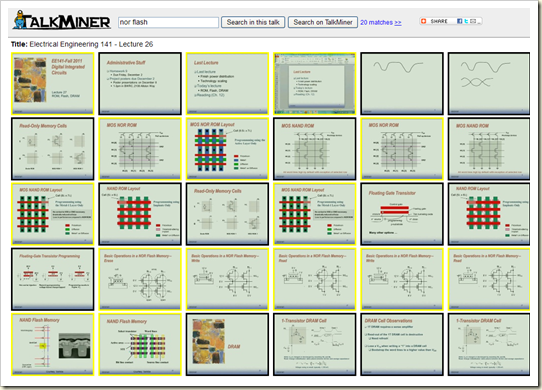
Task: Focus the search field containing 'nor flash'
Action: (168, 22)
